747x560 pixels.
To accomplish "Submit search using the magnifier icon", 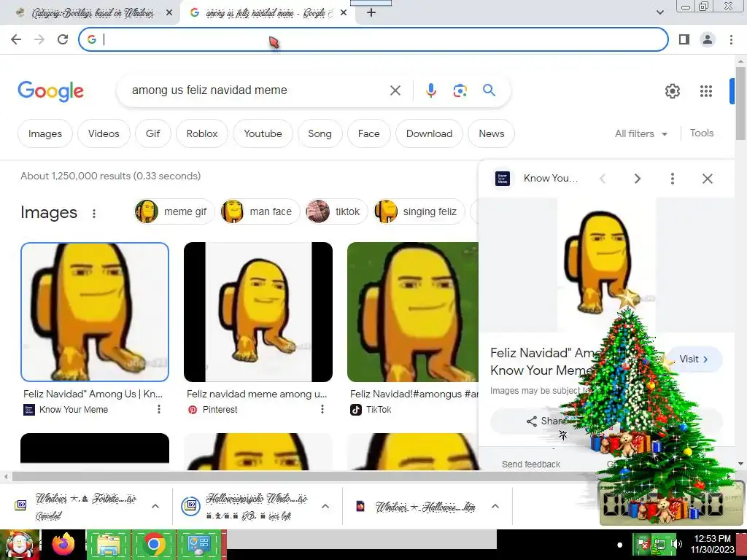I will coord(489,90).
